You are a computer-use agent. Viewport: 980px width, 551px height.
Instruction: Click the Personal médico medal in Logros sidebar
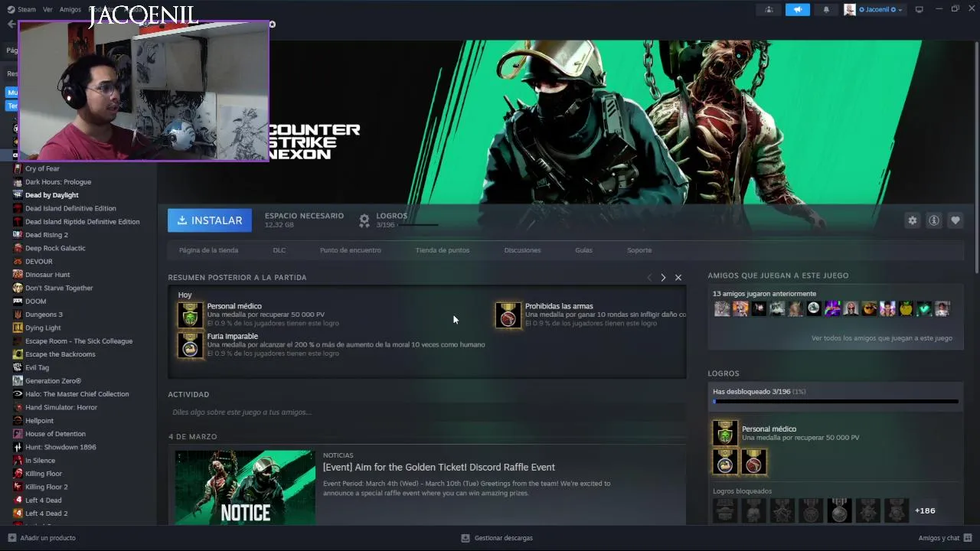725,433
